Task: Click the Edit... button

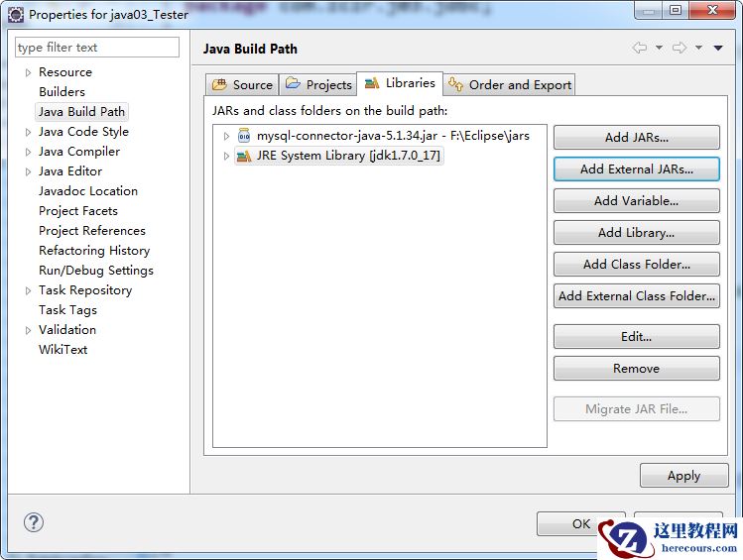Action: pyautogui.click(x=637, y=337)
